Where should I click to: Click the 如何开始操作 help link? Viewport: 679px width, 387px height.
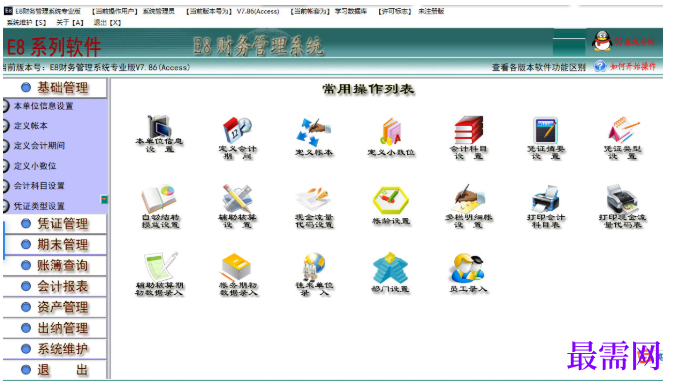633,66
